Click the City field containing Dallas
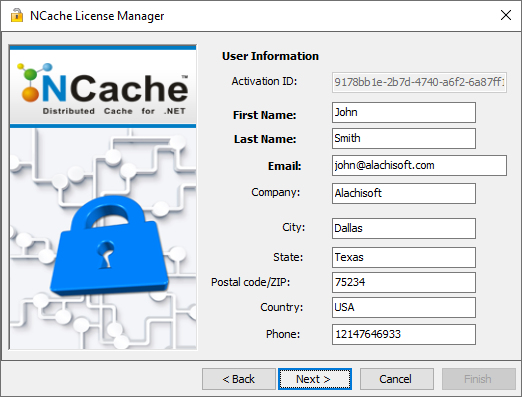 (x=404, y=228)
